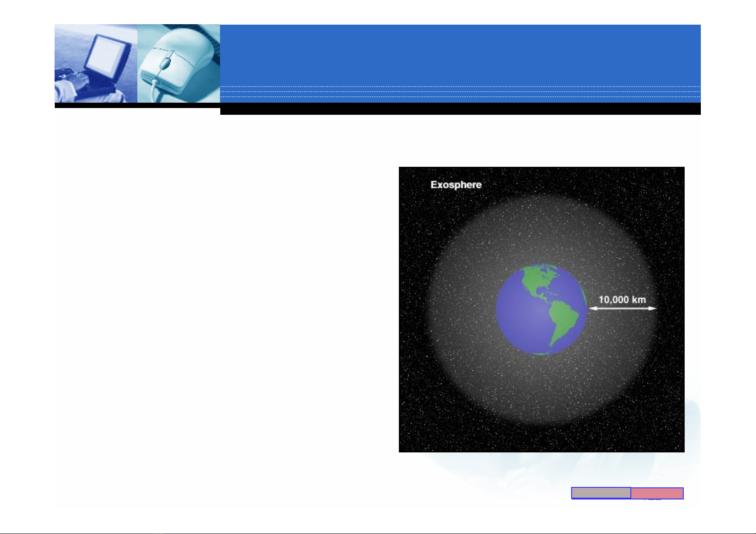Click the laptop screen in the header photo
Screen dimensions: 756x534
(x=108, y=54)
